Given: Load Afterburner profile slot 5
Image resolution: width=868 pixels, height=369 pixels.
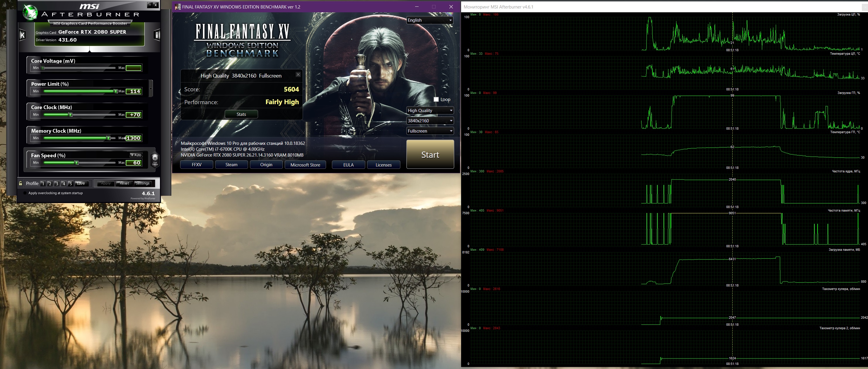Looking at the screenshot, I should point(70,183).
